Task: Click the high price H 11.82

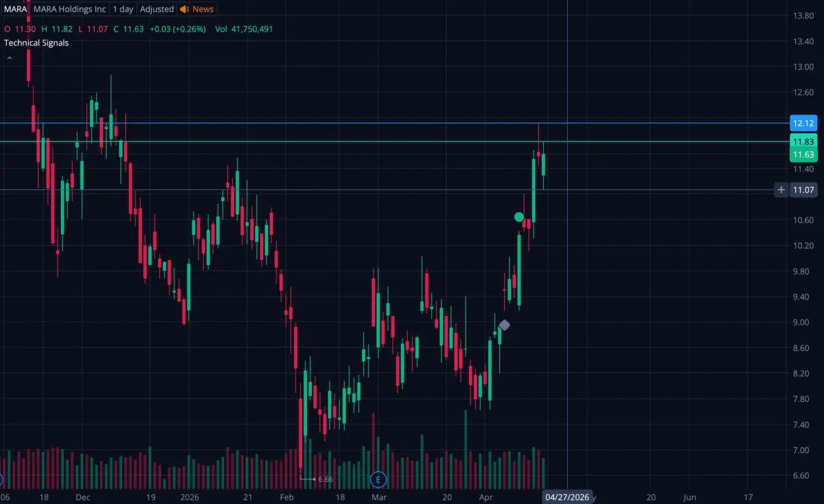Action: [56, 29]
